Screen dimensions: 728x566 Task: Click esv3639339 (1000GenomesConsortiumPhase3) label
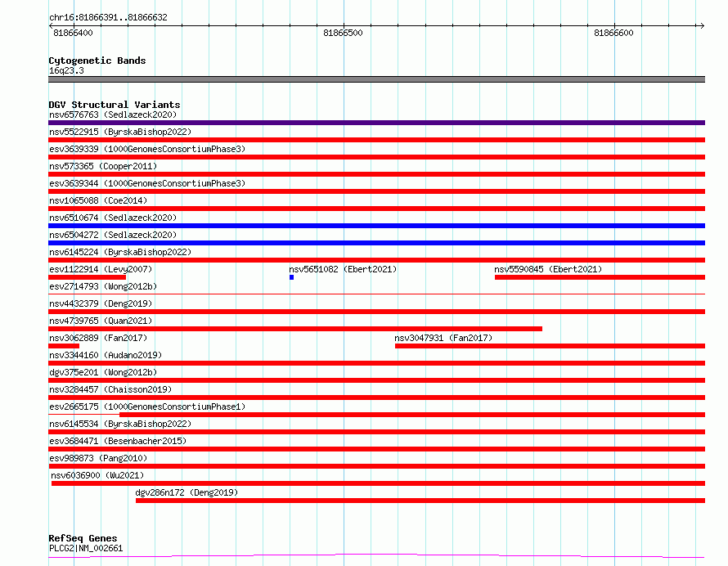pyautogui.click(x=147, y=149)
